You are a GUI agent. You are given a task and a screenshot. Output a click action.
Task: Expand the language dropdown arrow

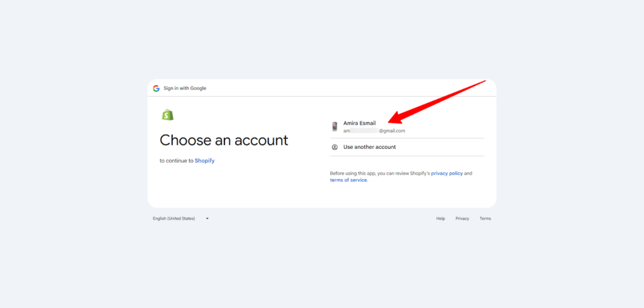coord(207,219)
